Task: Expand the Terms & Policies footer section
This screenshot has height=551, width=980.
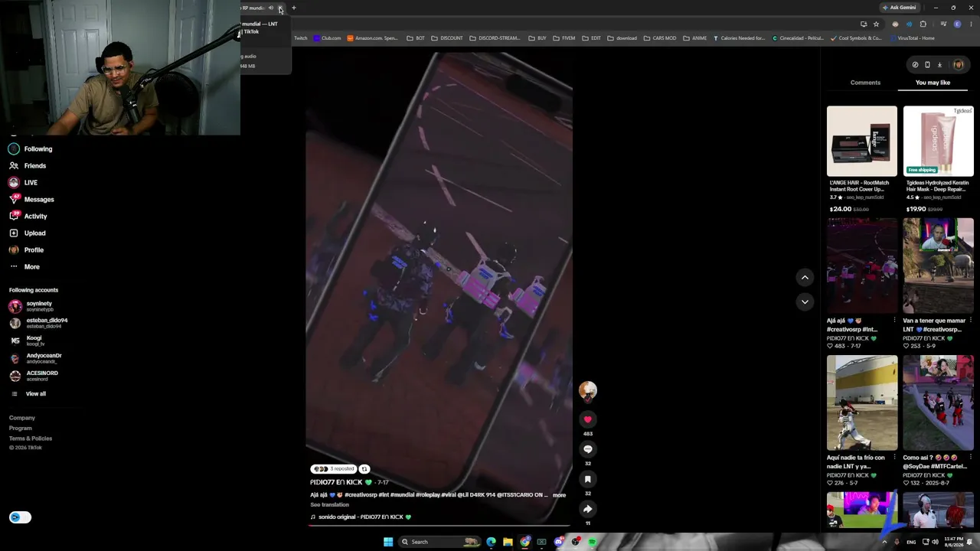Action: (31, 439)
